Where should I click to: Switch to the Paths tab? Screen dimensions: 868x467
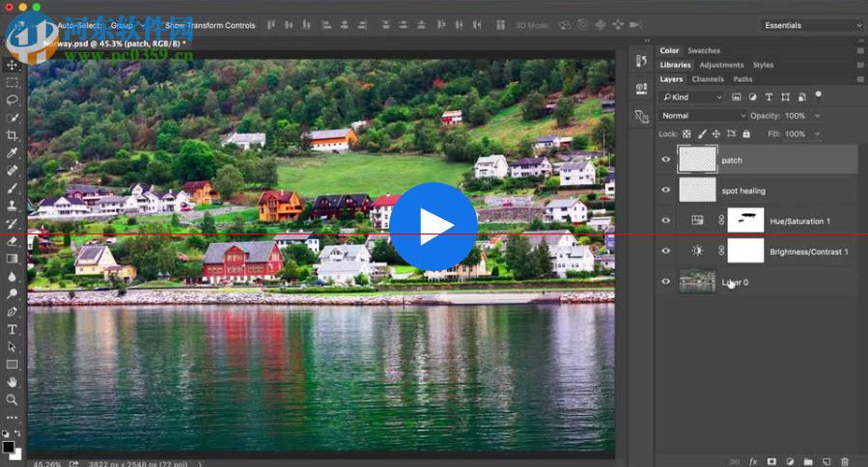tap(742, 79)
